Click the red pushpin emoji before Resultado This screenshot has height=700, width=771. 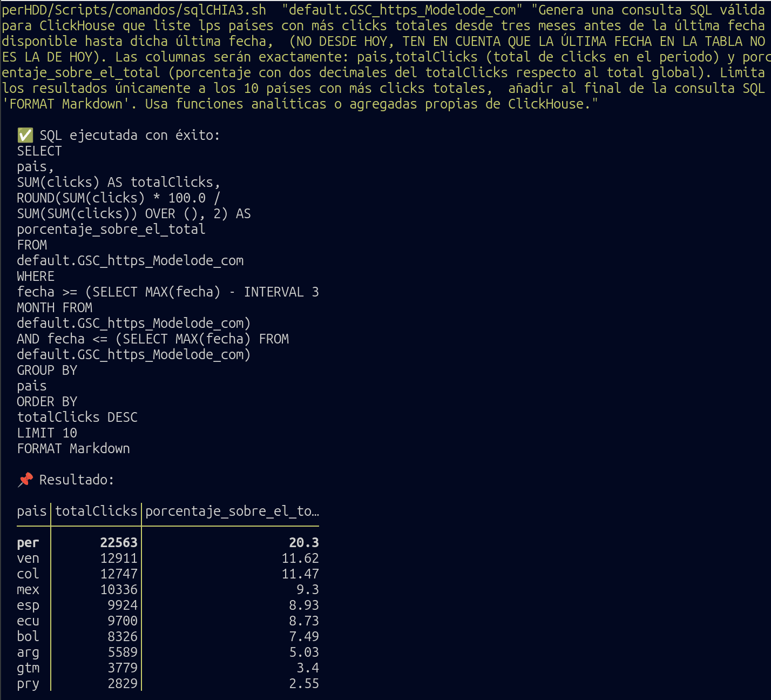25,480
